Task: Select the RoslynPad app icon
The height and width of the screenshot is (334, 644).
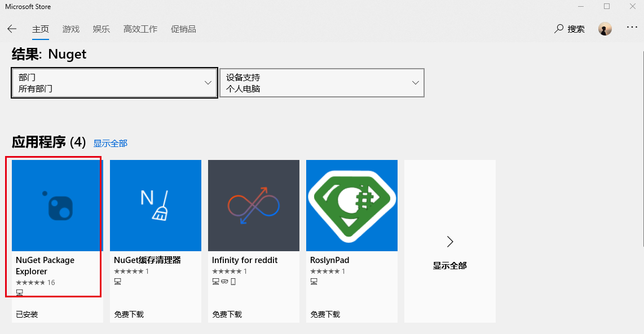Action: click(351, 206)
